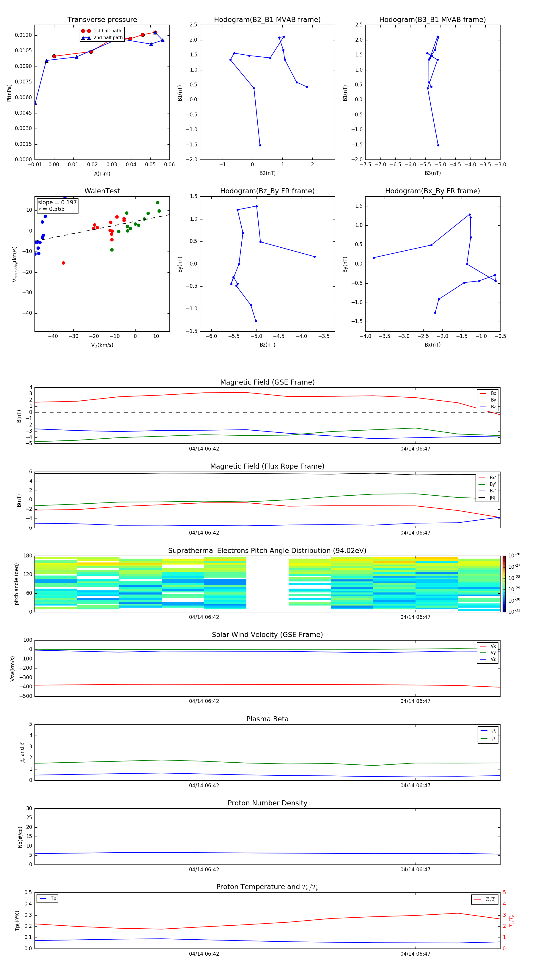Select the |B| legend entry in Flux Rope plot
The image size is (535, 980).
487,498
